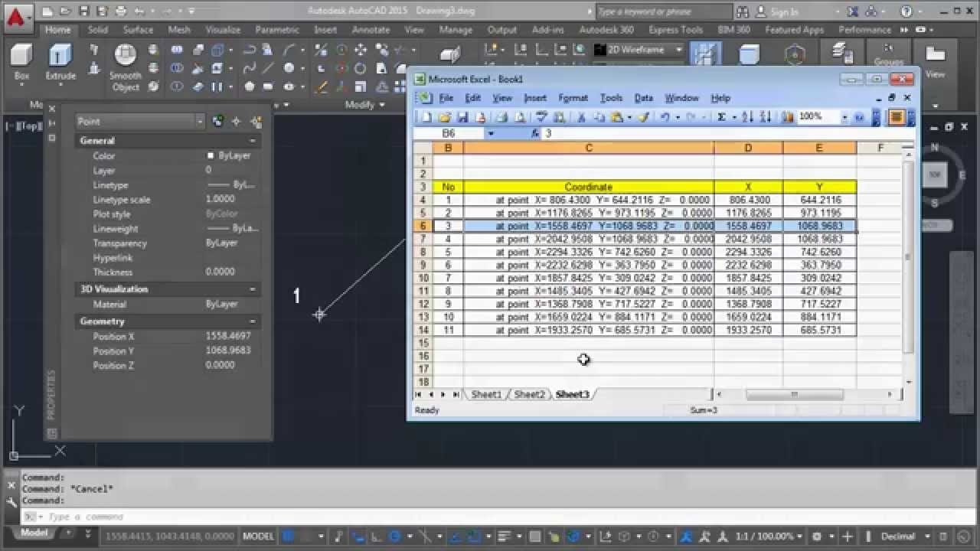The height and width of the screenshot is (551, 980).
Task: Open the Excel Format menu
Action: [x=573, y=98]
